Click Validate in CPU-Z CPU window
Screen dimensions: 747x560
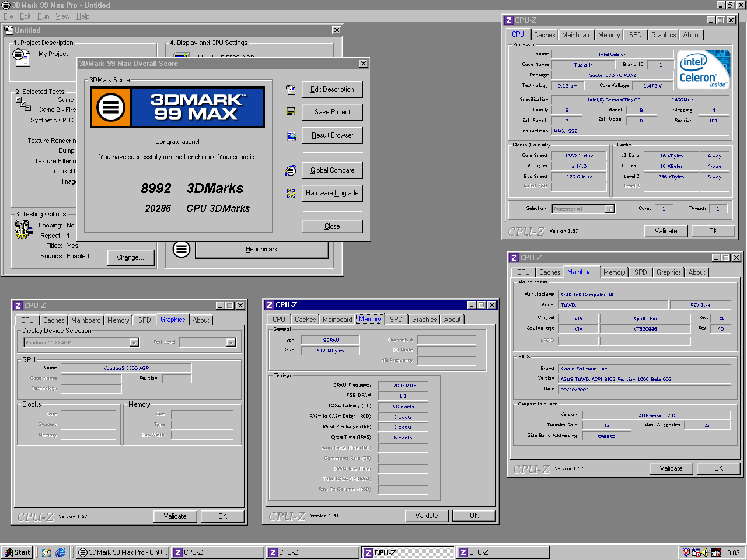coord(665,231)
